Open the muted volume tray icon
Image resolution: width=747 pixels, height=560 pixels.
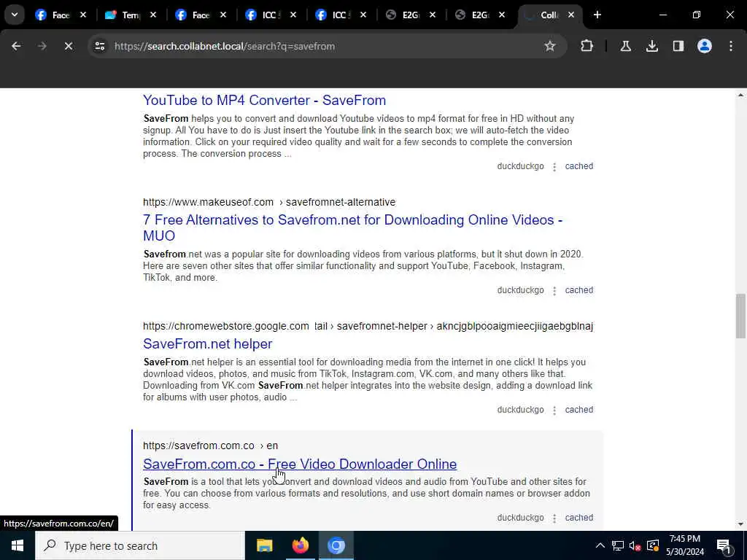pyautogui.click(x=635, y=545)
